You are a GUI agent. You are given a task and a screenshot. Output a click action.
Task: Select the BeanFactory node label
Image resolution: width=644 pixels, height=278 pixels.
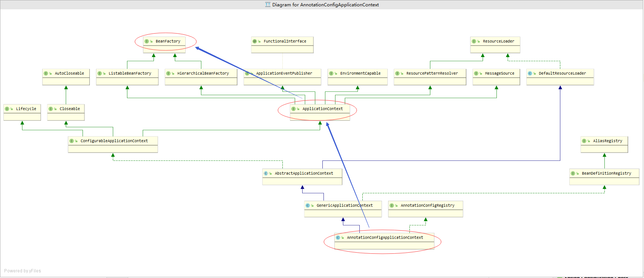pos(168,41)
